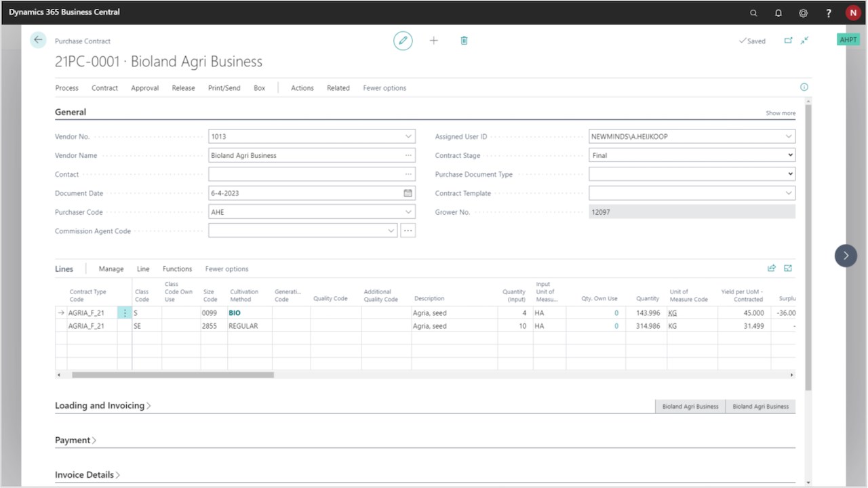Click the collapse page arrows icon

[x=804, y=41]
